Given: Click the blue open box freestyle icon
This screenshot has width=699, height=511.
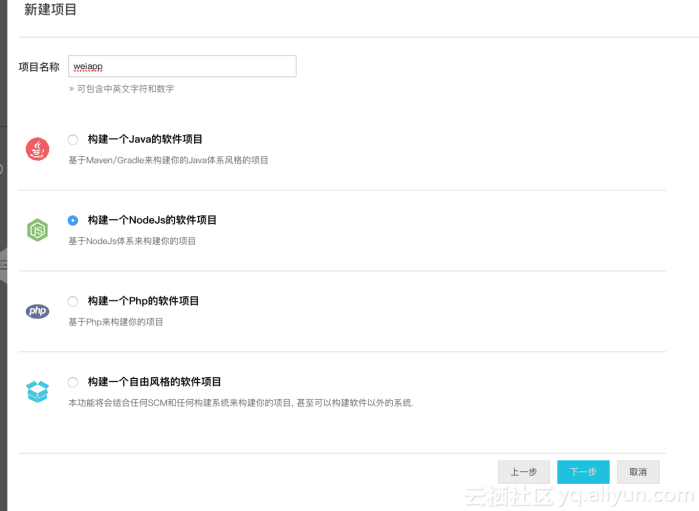Looking at the screenshot, I should point(37,391).
